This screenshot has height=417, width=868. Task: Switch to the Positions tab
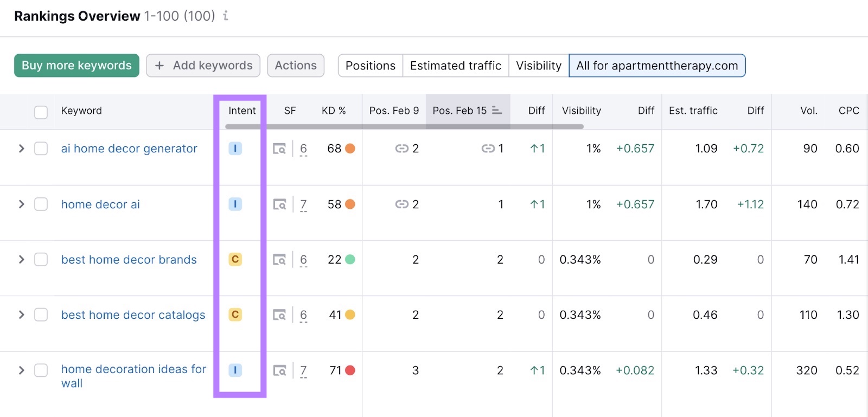(x=371, y=66)
